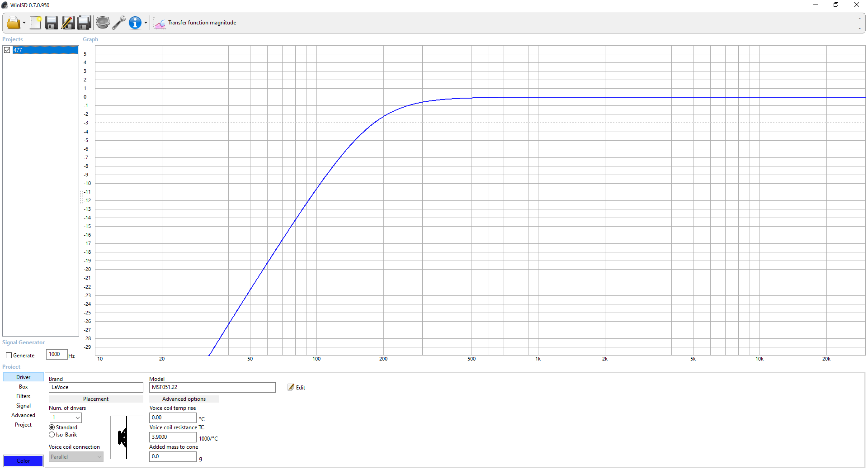Open the Voice coil connection dropdown
Viewport: 868px width, 470px height.
click(x=76, y=457)
